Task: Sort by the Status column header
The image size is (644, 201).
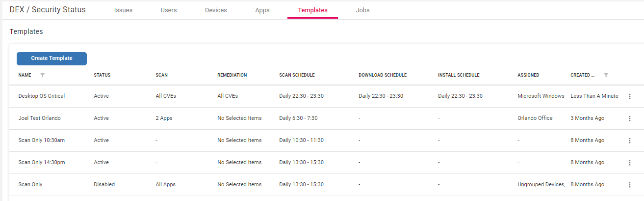Action: click(102, 75)
